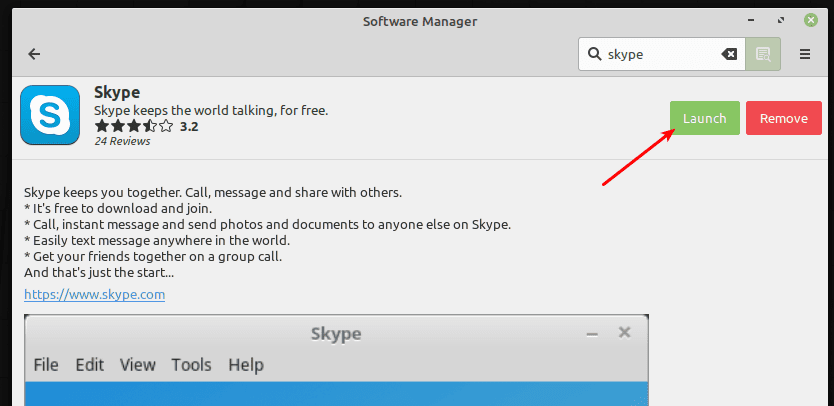Remove Skype using the red button
The image size is (834, 406).
[783, 118]
